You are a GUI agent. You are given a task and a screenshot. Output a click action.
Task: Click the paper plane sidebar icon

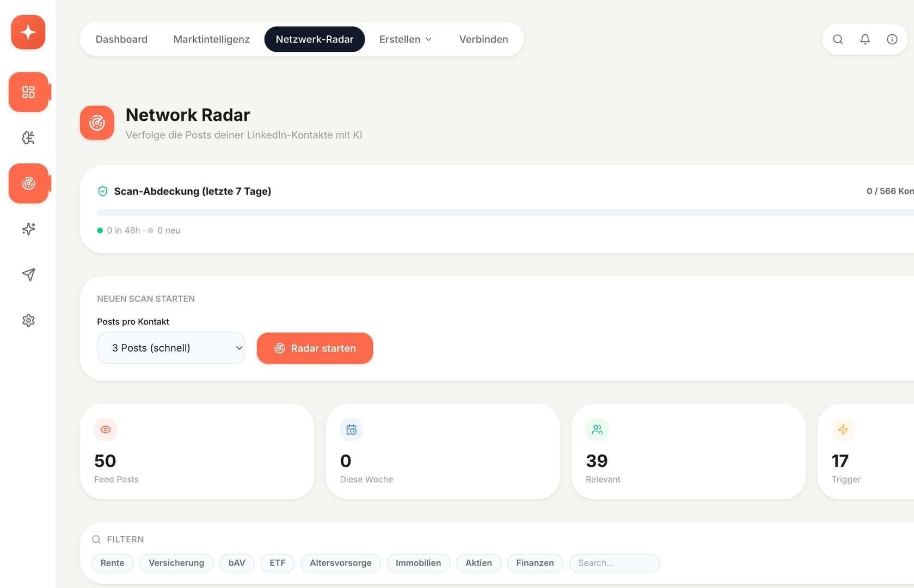[x=28, y=274]
